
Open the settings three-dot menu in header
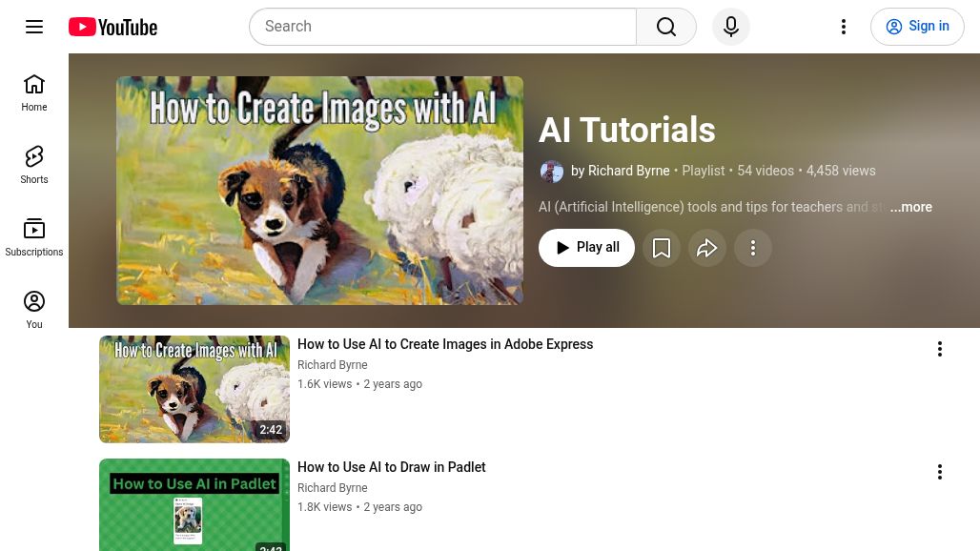click(843, 27)
